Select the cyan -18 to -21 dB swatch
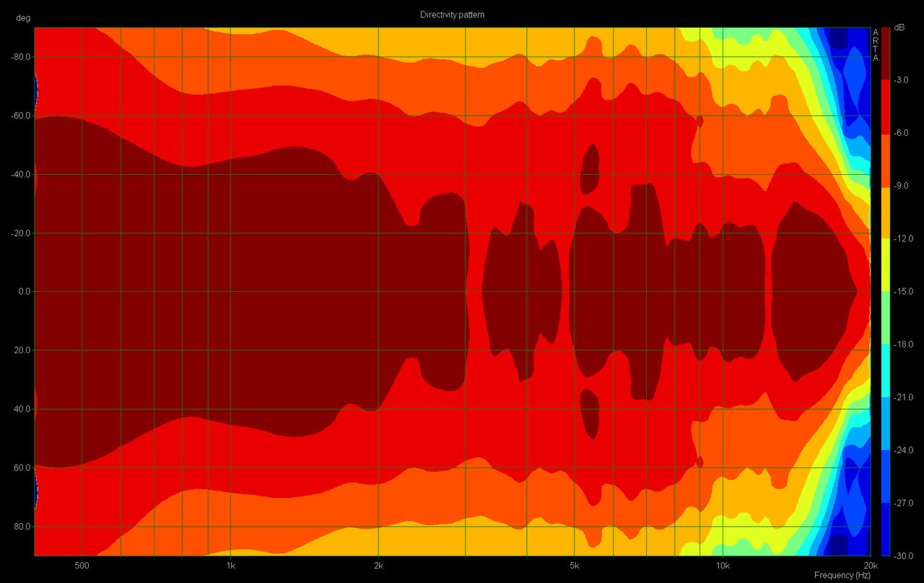Screen dimensions: 924x583 pyautogui.click(x=886, y=371)
